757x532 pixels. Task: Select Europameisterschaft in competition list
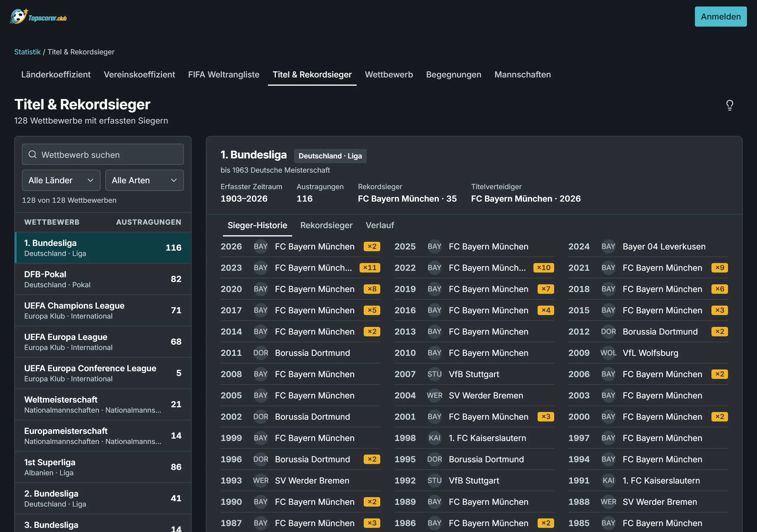tap(103, 435)
